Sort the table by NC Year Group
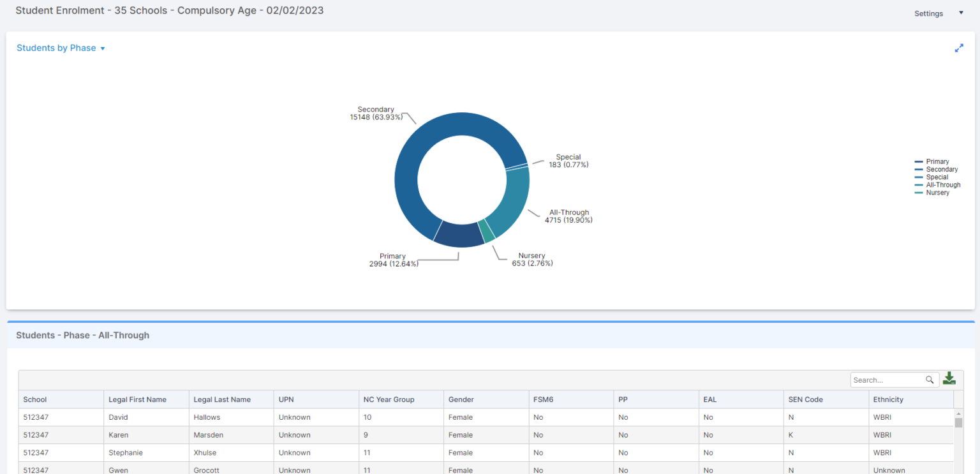The image size is (980, 474). (389, 399)
